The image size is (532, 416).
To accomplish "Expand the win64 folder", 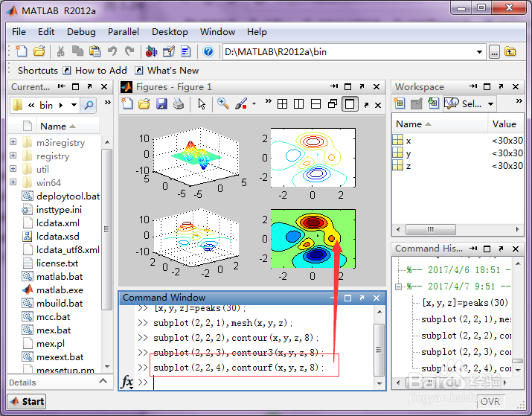I will click(x=13, y=182).
